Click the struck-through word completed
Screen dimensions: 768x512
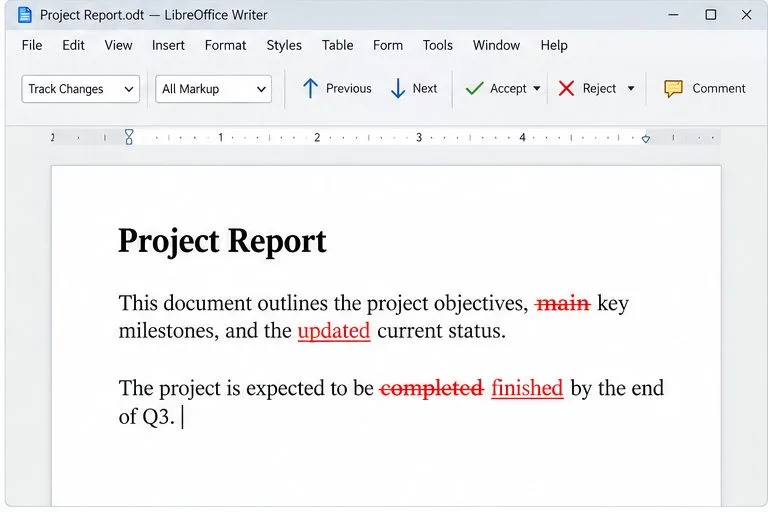click(x=432, y=389)
